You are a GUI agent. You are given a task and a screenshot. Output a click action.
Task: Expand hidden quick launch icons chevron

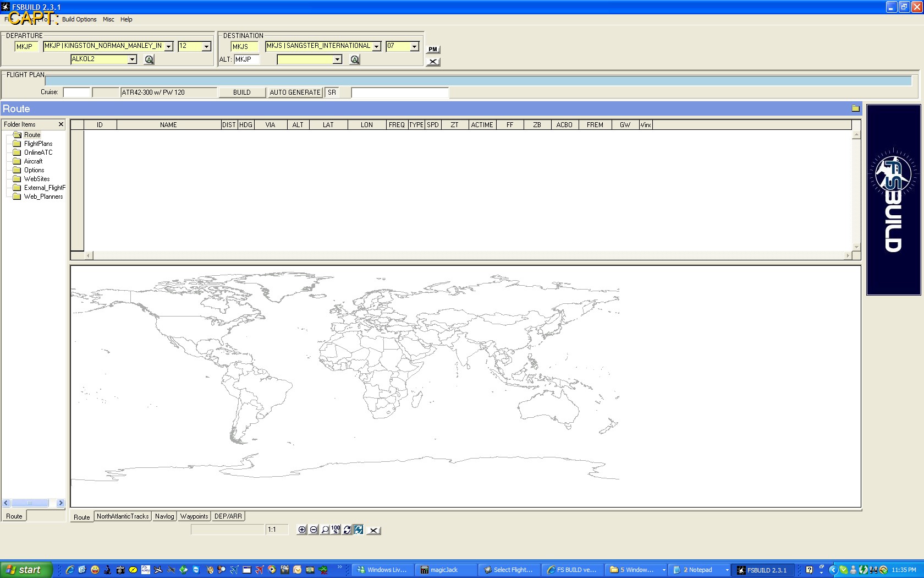click(x=340, y=567)
